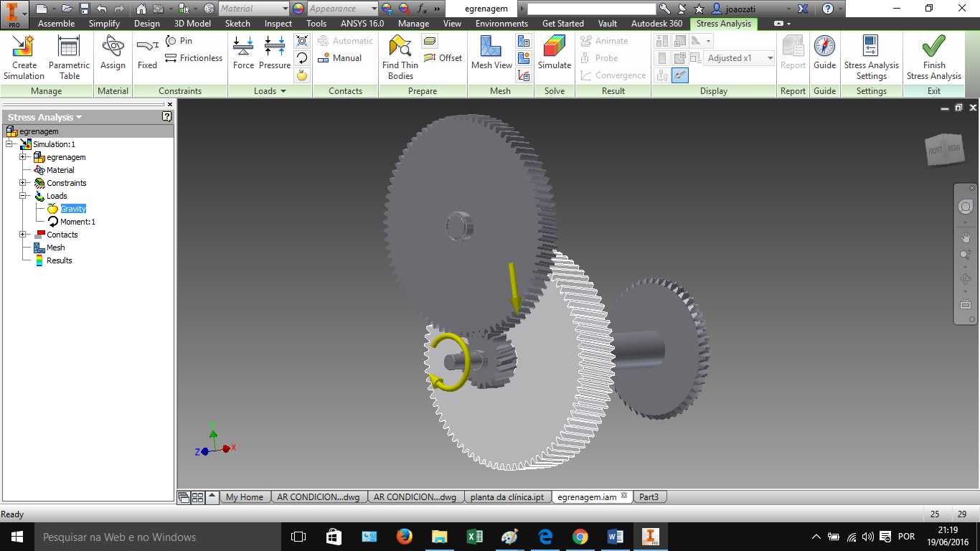
Task: Collapse the Simulation:1 tree node
Action: (x=9, y=144)
